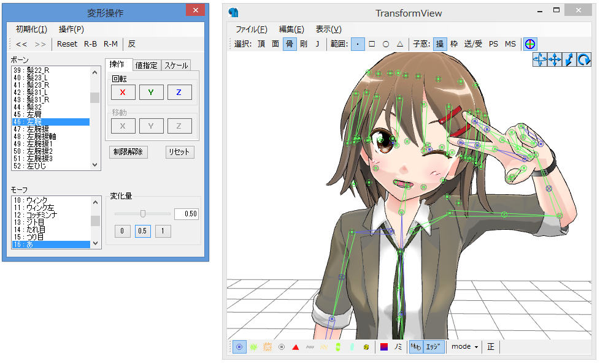Click the red triangle icon in bottom toolbar
Image resolution: width=600 pixels, height=364 pixels.
[295, 347]
